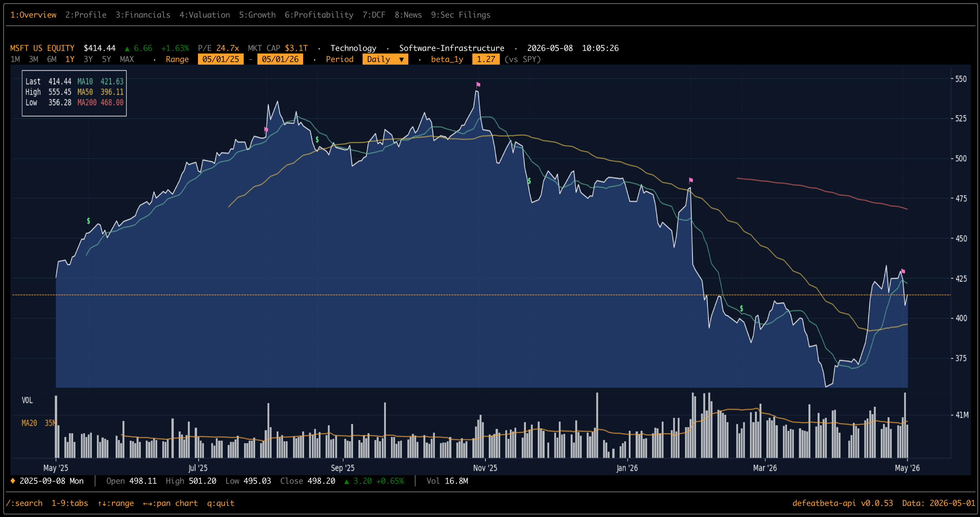980x517 pixels.
Task: Open the 2:Profile tab
Action: [86, 15]
